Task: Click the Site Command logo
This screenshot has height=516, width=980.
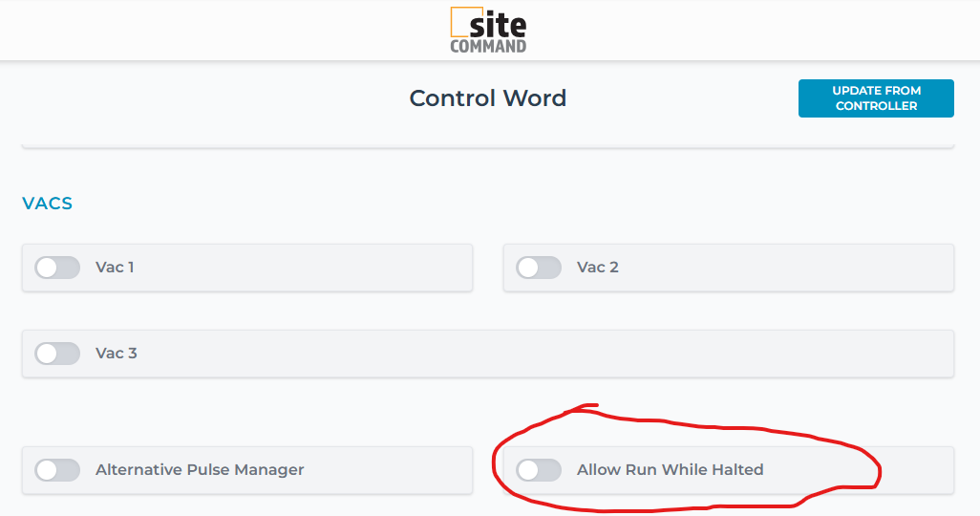Action: point(488,30)
